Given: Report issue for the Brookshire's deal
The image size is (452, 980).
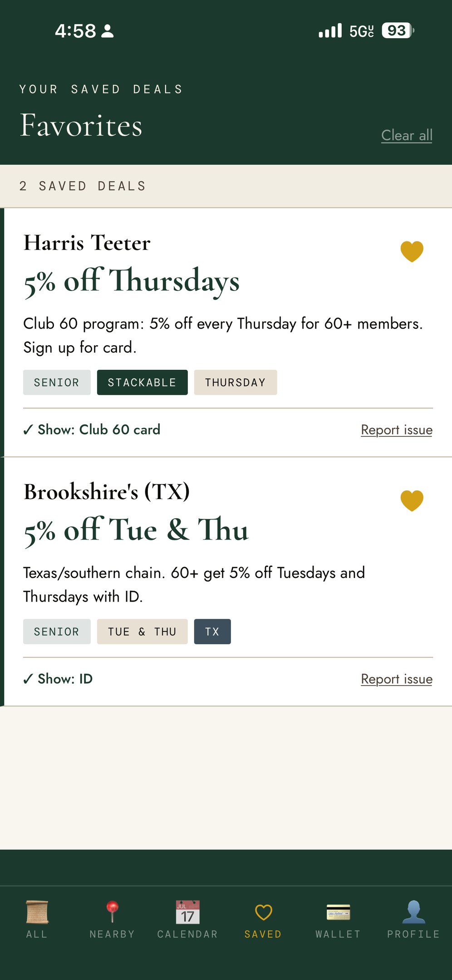Looking at the screenshot, I should pyautogui.click(x=396, y=679).
